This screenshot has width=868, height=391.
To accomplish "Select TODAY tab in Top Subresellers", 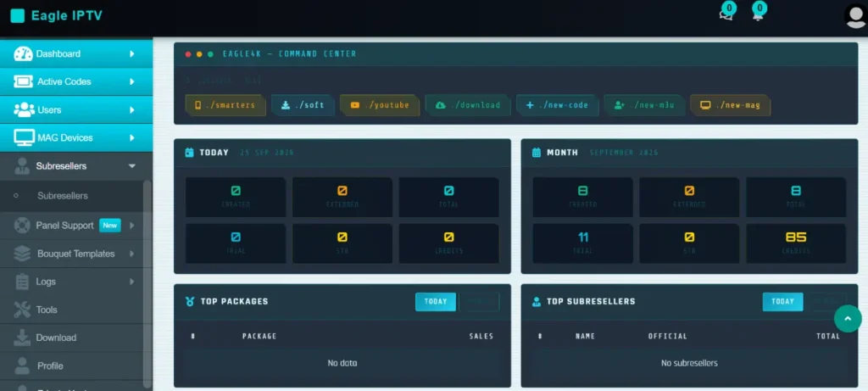I will coord(782,302).
